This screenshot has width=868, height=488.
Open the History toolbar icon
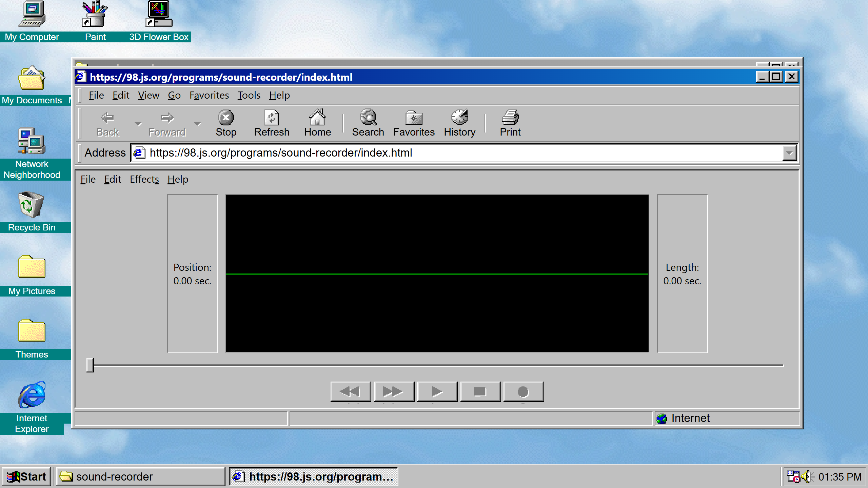459,123
